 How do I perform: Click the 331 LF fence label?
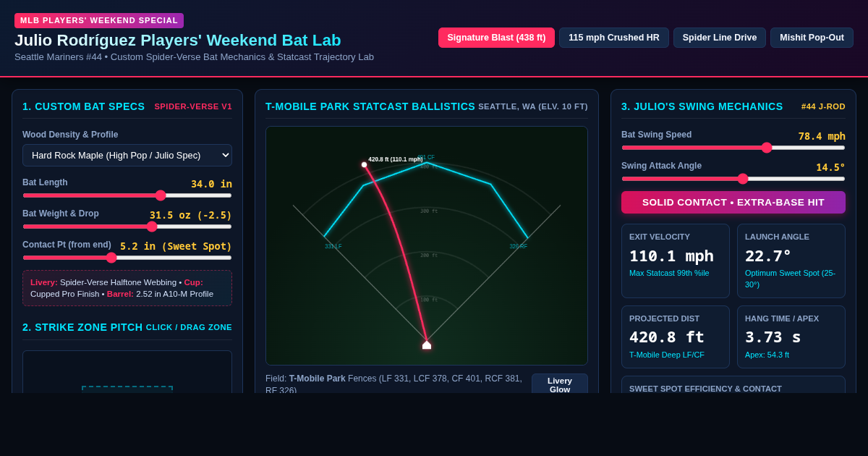click(333, 247)
